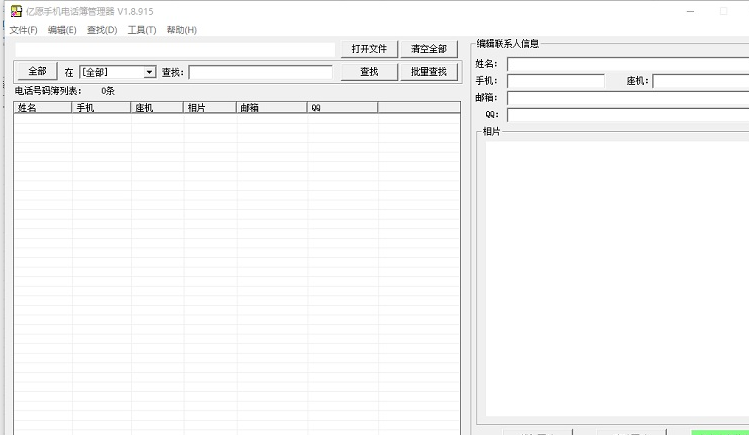The width and height of the screenshot is (749, 435).
Task: Focus the 手机 input in contact editor
Action: pos(556,81)
